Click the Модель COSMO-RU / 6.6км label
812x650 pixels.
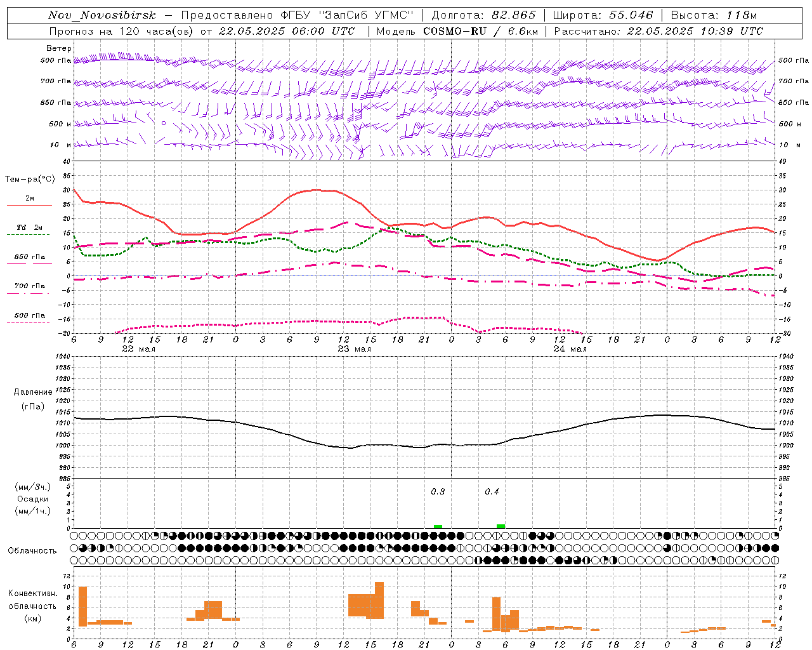coord(459,31)
